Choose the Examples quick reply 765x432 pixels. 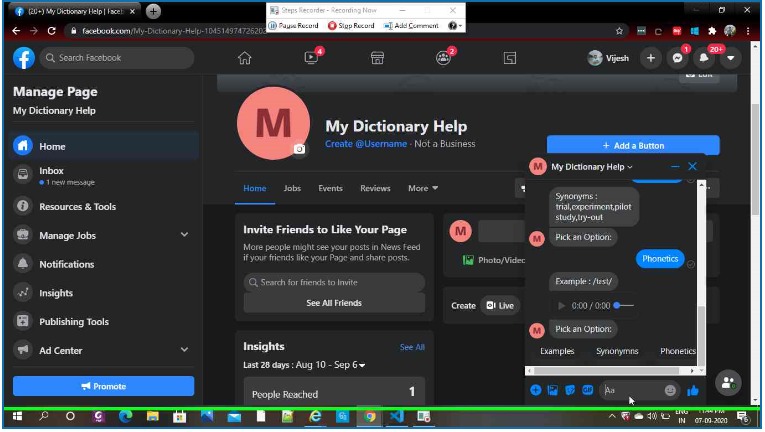[557, 351]
